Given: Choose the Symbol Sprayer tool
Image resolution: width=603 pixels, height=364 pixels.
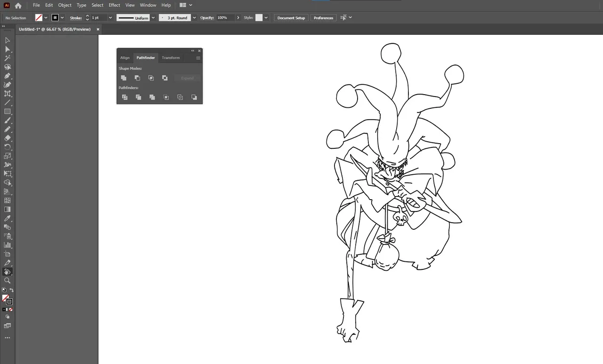Looking at the screenshot, I should [8, 236].
